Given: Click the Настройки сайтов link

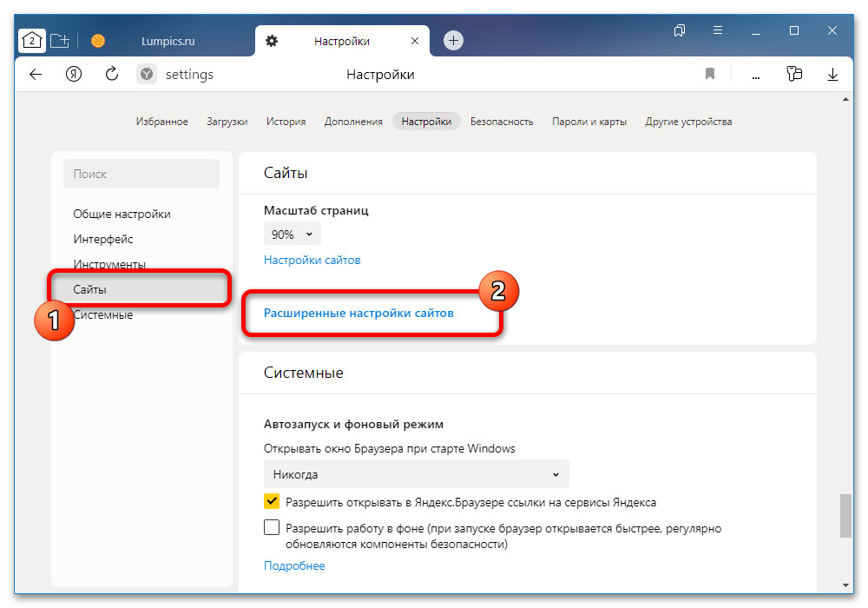Looking at the screenshot, I should [312, 260].
